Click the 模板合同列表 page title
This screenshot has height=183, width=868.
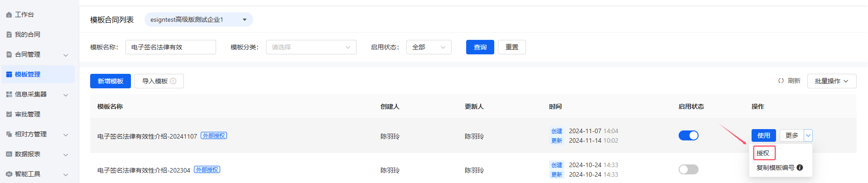(112, 20)
